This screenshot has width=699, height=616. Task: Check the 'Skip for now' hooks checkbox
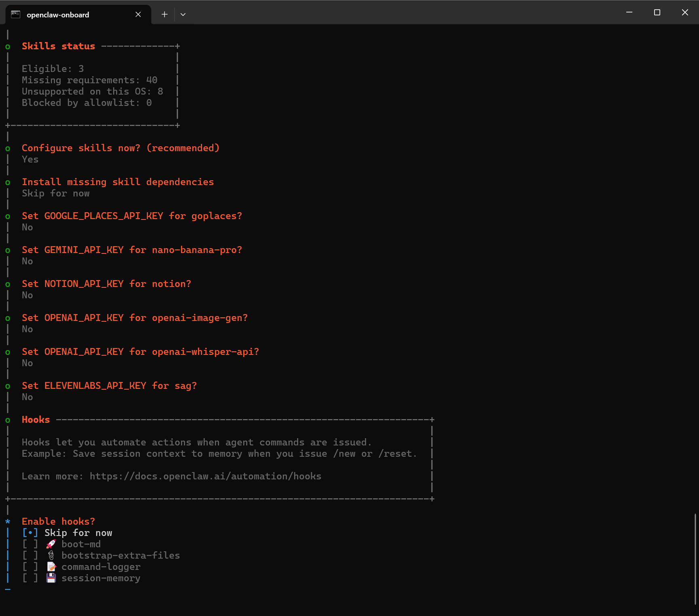point(30,533)
